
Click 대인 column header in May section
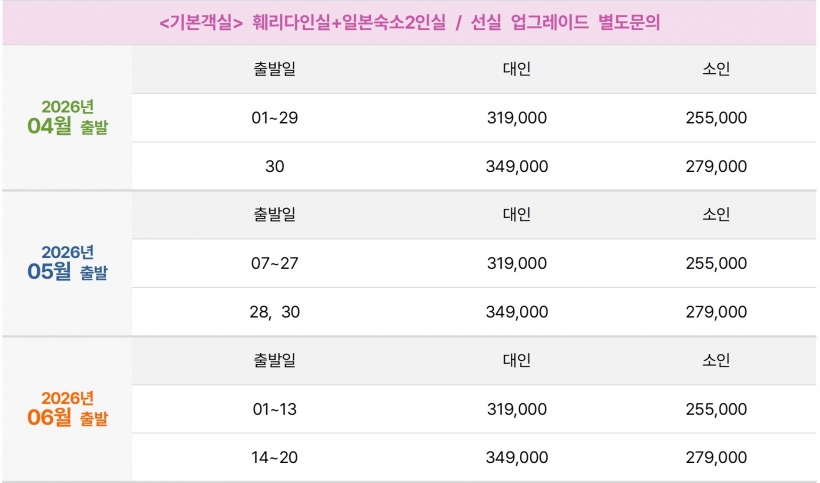coord(516,215)
